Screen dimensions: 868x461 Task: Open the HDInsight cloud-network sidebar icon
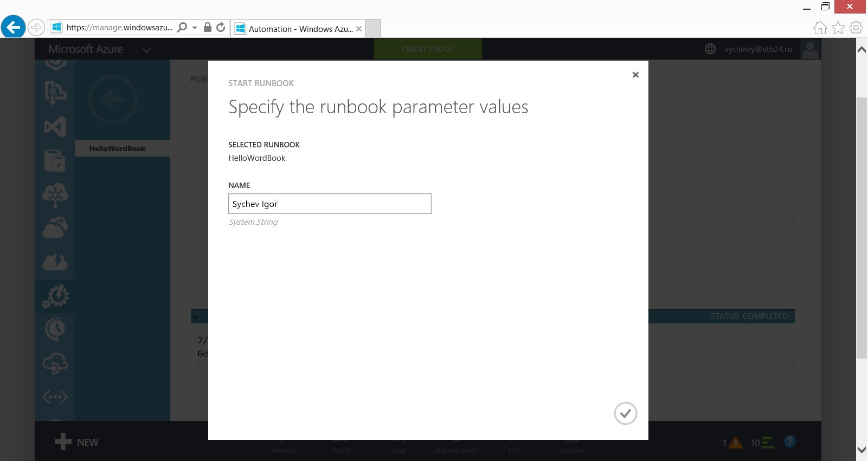pyautogui.click(x=55, y=195)
